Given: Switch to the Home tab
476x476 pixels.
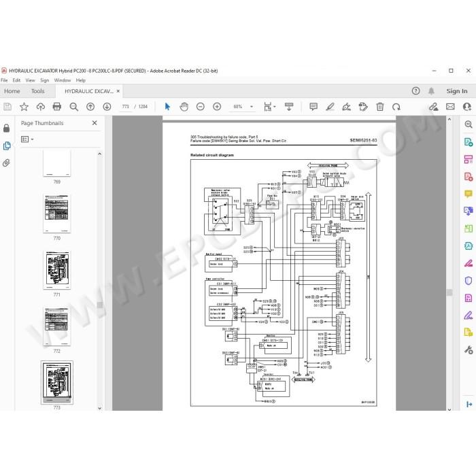Looking at the screenshot, I should (12, 91).
